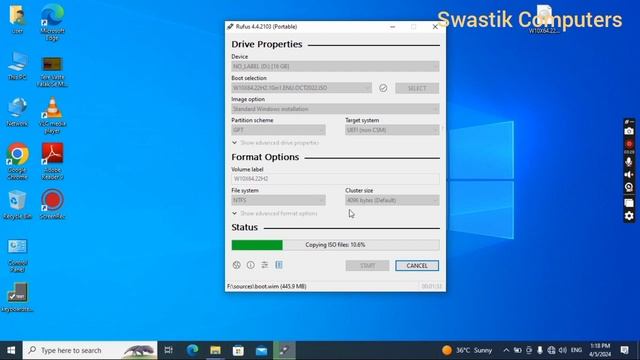
Task: Select the Recycle Bin desktop icon
Action: (x=17, y=205)
